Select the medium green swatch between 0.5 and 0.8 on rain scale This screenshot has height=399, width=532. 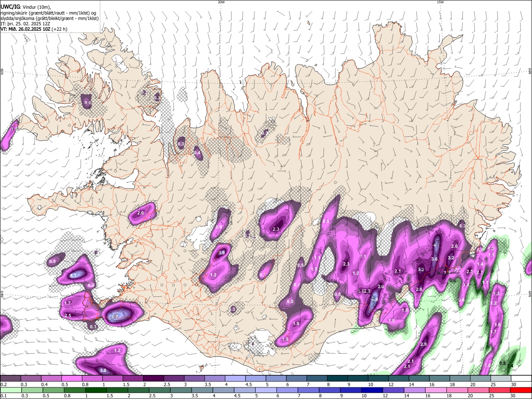(53, 390)
